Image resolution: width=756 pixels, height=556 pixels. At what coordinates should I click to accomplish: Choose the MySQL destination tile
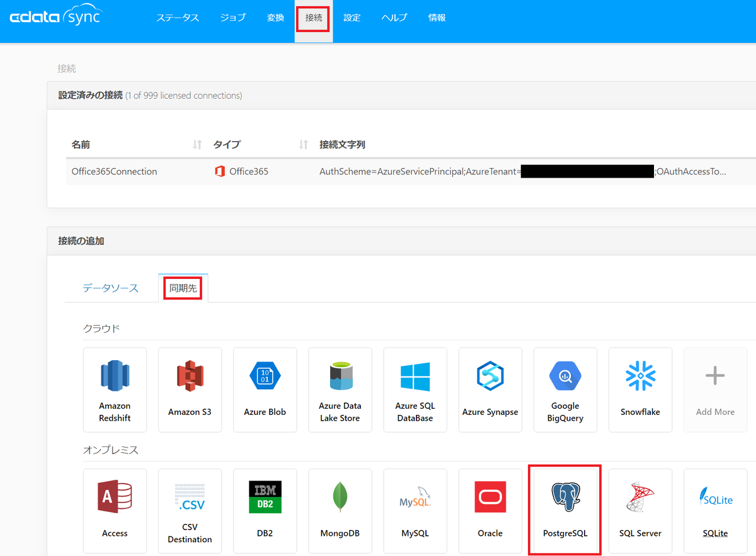coord(415,511)
